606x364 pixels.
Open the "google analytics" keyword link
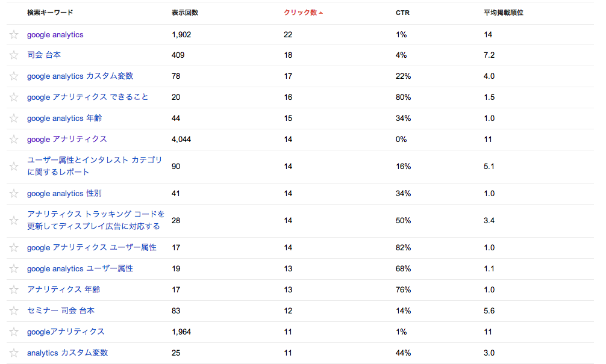[55, 35]
